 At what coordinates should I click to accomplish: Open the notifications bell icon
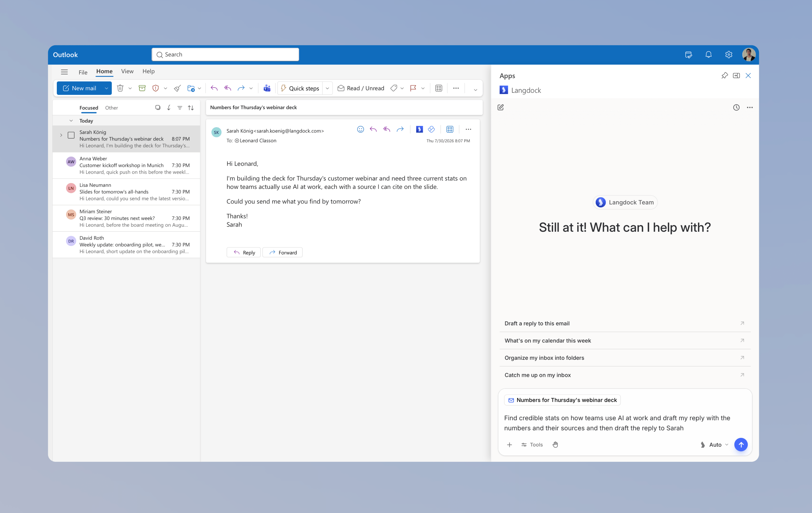click(x=708, y=55)
